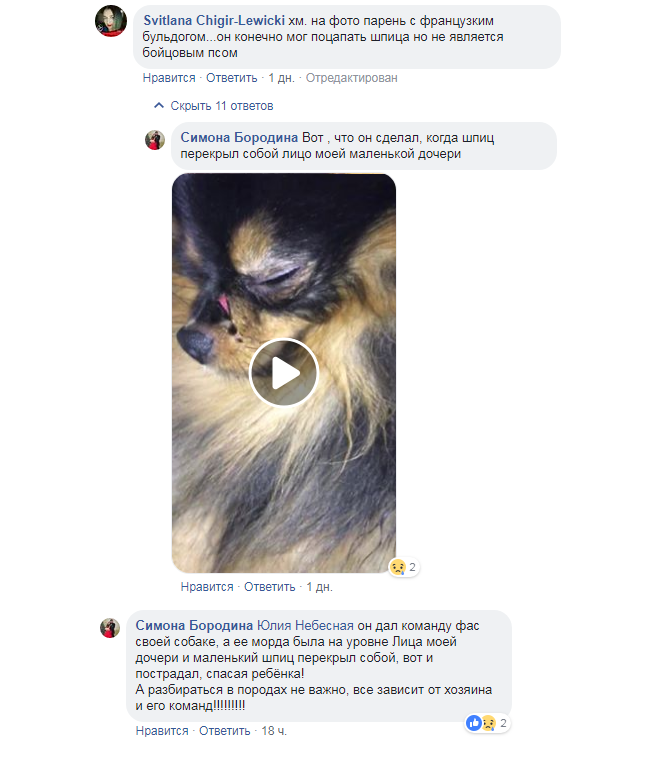This screenshot has width=649, height=767.
Task: Open the Отредактирован edit history link
Action: (x=352, y=78)
